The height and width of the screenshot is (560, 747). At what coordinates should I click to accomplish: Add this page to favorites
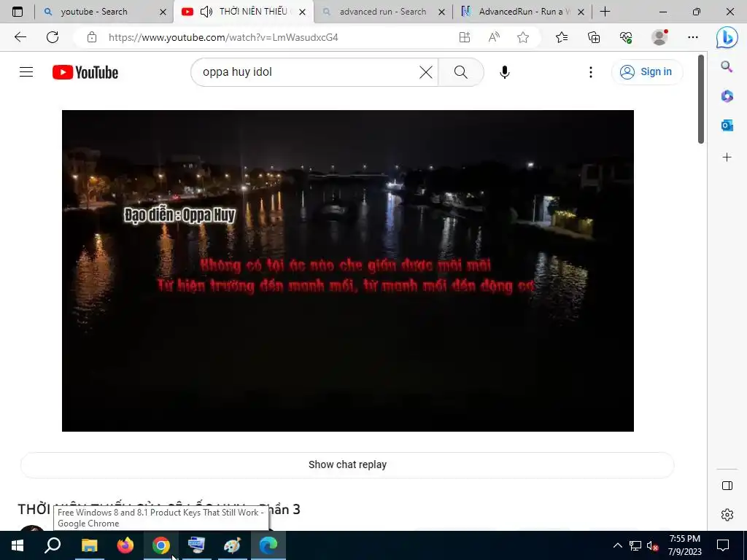tap(523, 37)
